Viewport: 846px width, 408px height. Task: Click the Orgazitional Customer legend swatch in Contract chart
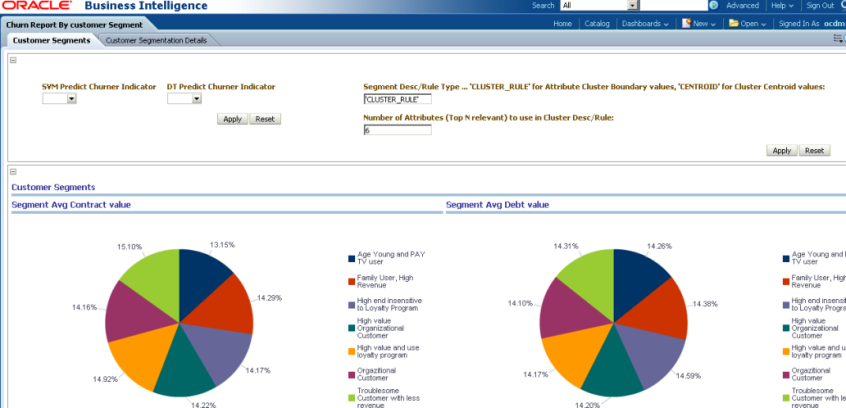click(351, 375)
